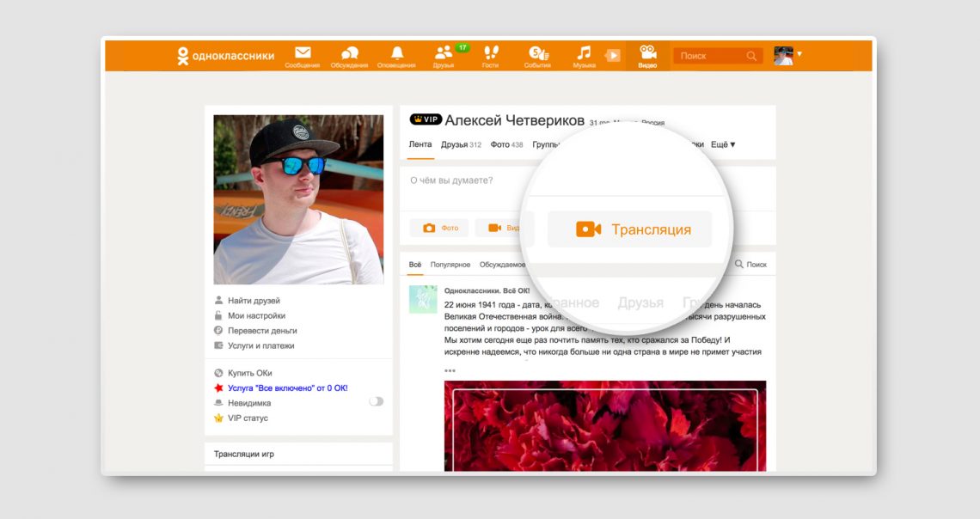Open Сообщения from the top navigation
Image resolution: width=980 pixels, height=519 pixels.
click(x=303, y=55)
